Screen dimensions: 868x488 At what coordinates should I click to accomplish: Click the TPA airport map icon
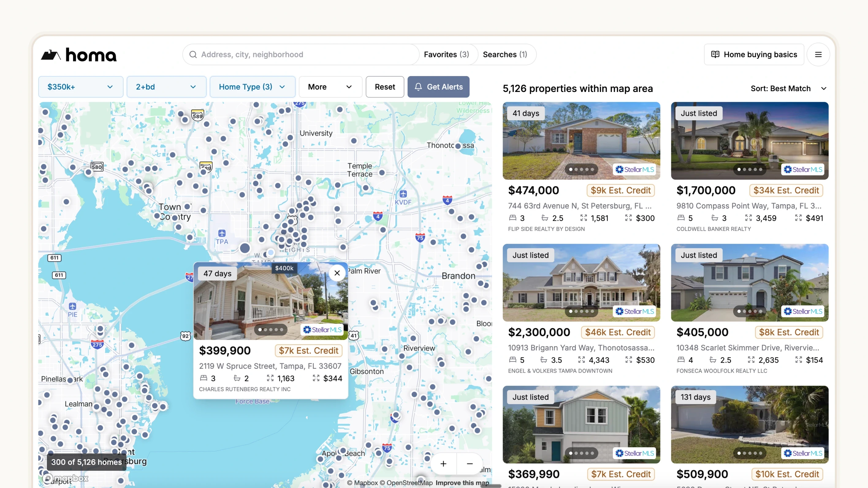222,233
